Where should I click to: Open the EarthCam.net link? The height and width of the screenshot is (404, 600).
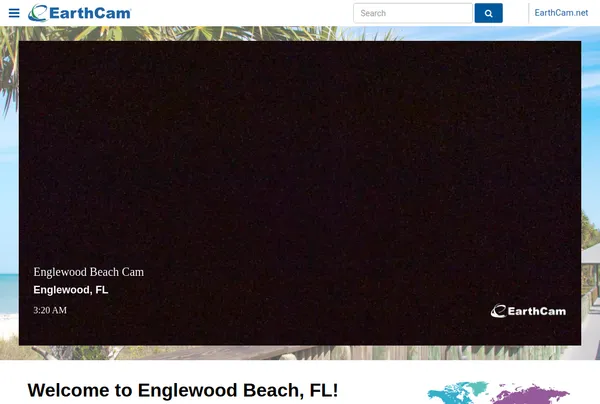coord(561,13)
